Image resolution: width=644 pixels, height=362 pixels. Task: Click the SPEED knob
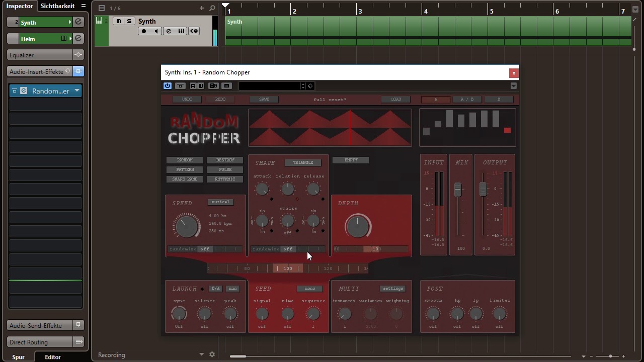(x=186, y=226)
